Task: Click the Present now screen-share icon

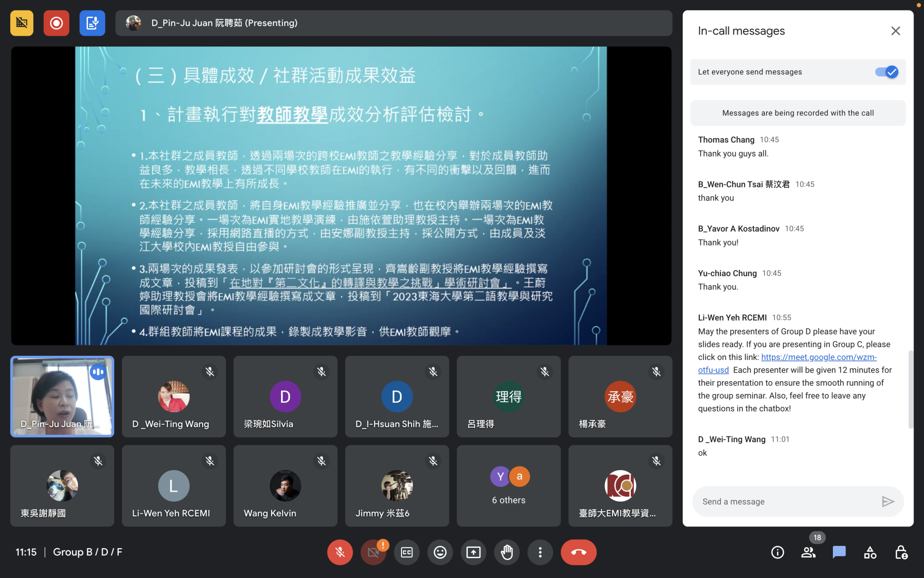Action: tap(473, 552)
